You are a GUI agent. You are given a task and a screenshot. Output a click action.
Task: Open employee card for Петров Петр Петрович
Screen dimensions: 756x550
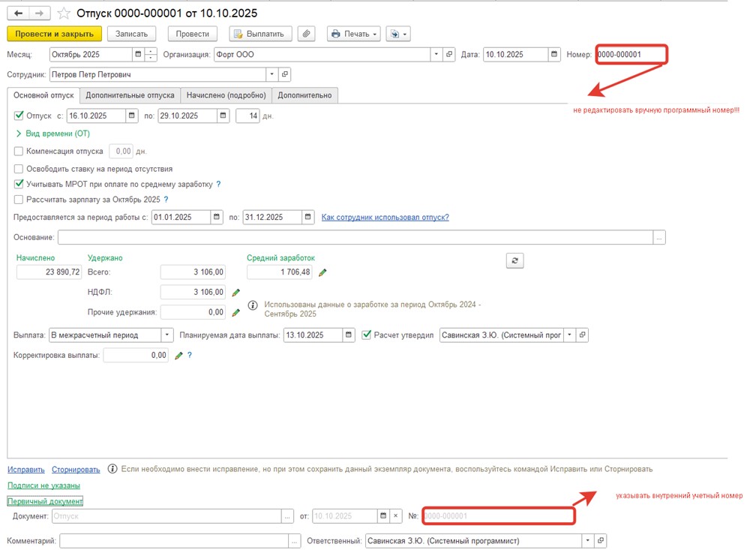(285, 75)
